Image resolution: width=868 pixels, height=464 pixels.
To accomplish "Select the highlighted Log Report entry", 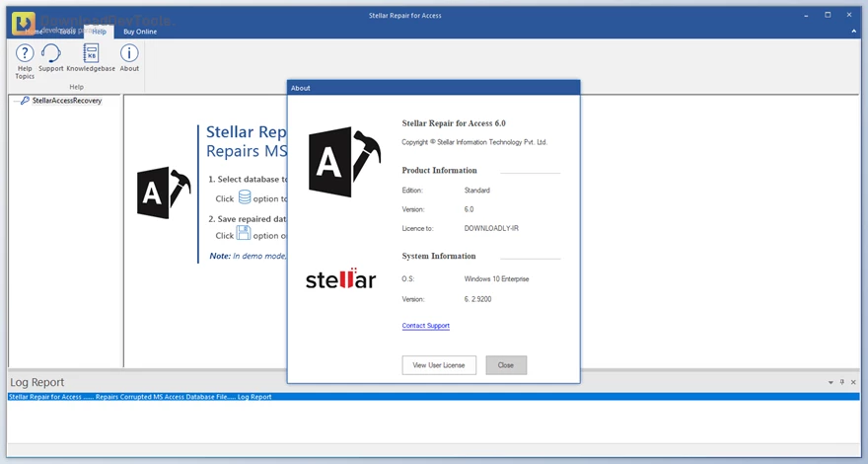I will tap(433, 397).
